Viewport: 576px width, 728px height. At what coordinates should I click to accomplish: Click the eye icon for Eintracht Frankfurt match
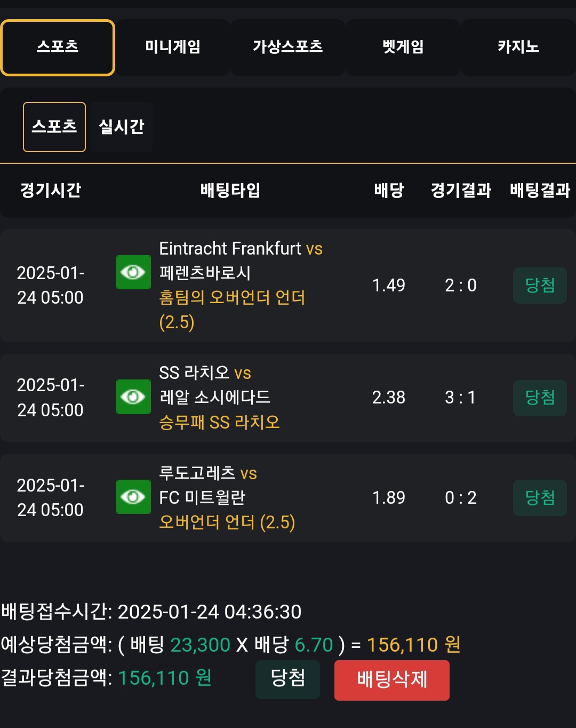[133, 272]
